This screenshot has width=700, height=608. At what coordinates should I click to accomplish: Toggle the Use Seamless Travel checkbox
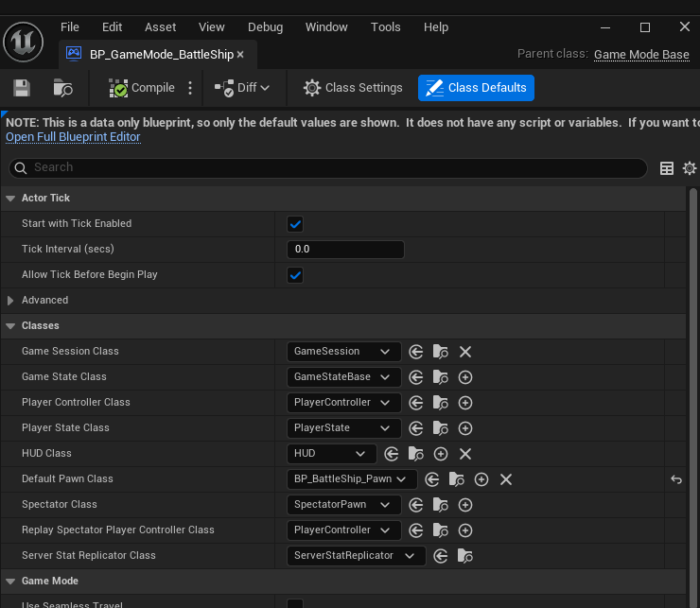coord(295,604)
